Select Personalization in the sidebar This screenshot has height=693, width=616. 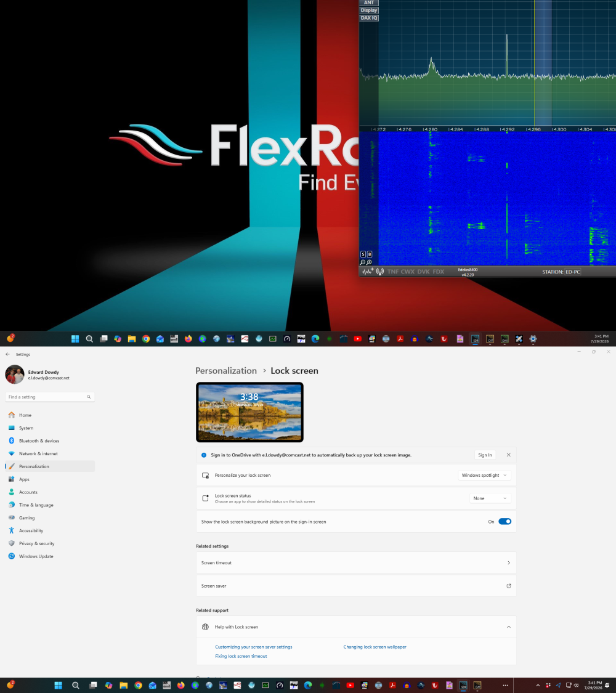click(50, 466)
